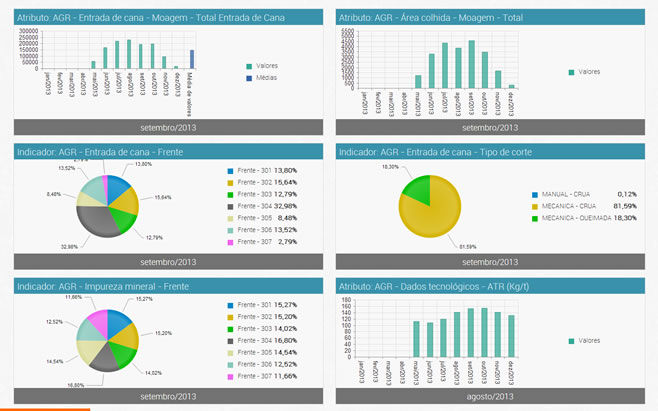Open the Área colhida - Moagem panel header
The image size is (658, 411).
[x=490, y=18]
